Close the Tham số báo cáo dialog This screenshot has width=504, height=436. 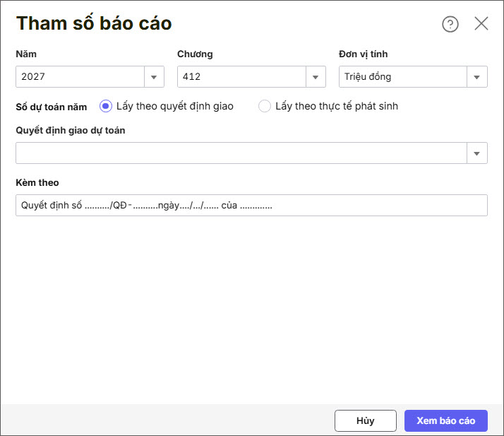click(481, 23)
